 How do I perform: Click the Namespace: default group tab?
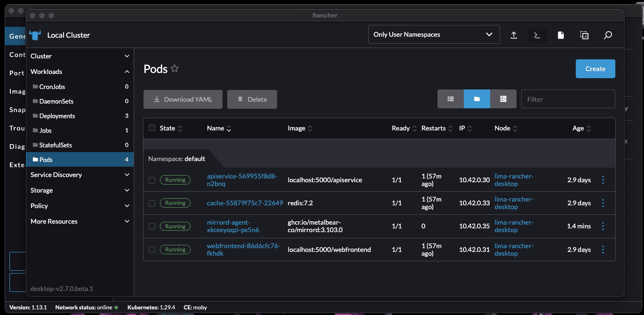pos(177,159)
